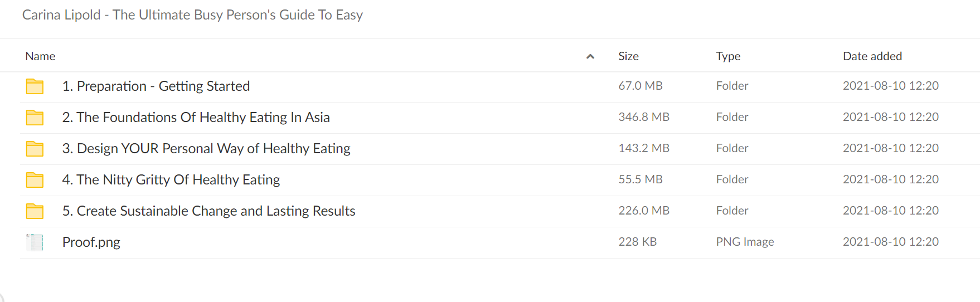The width and height of the screenshot is (980, 302).
Task: Click the Carina Lipold folder title
Action: [192, 15]
